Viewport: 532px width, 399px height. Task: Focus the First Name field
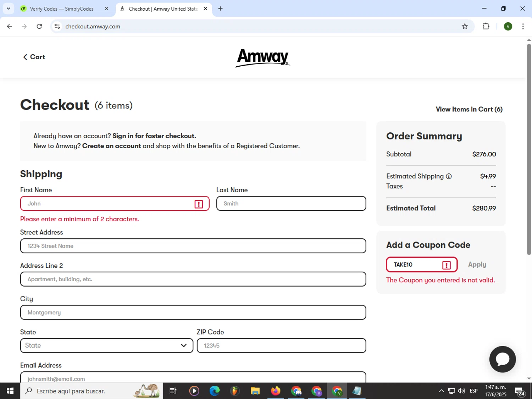tap(115, 204)
